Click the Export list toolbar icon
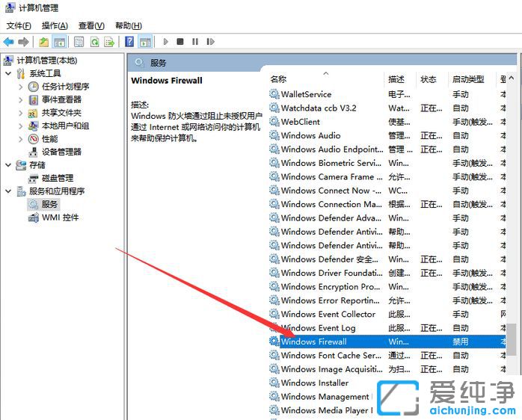 pyautogui.click(x=110, y=42)
